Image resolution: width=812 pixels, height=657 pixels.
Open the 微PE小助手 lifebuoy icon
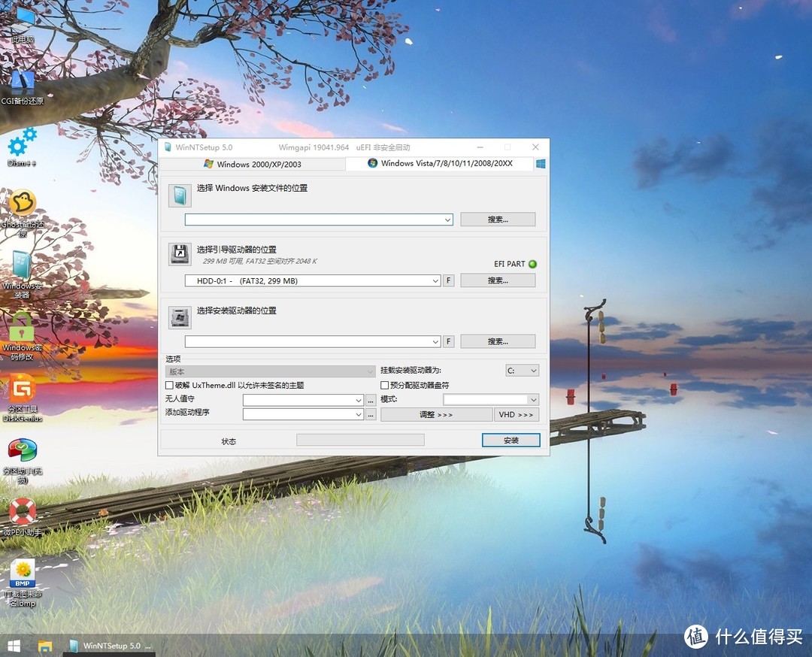[23, 516]
